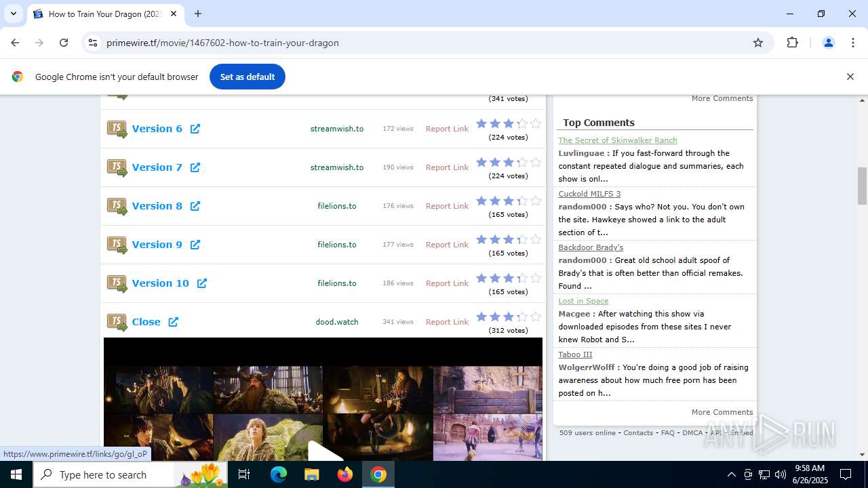The height and width of the screenshot is (488, 868).
Task: Go back to the previous page
Action: pos(15,43)
